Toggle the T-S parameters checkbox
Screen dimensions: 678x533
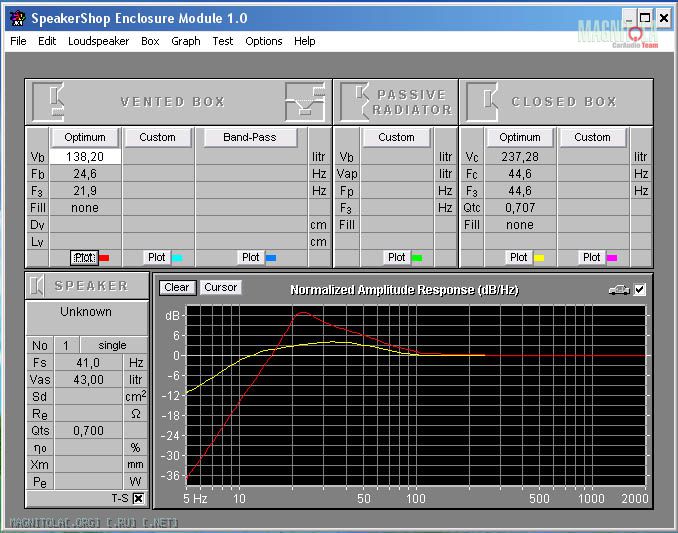point(138,498)
